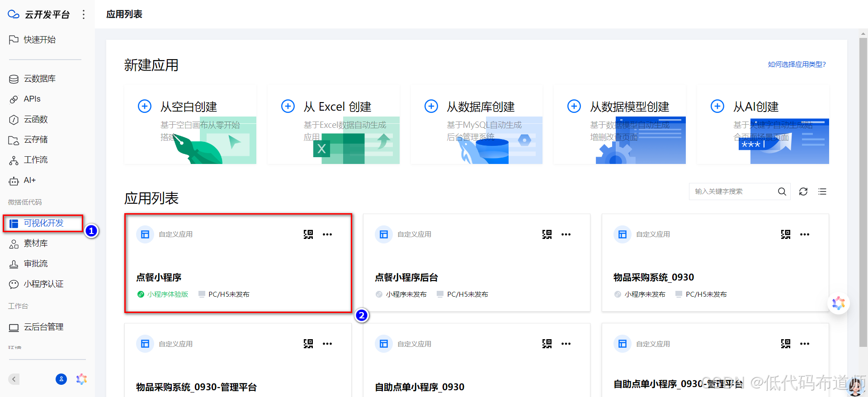Open 云数据库 in the sidebar
Screen dimensions: 868x397
[x=32, y=79]
